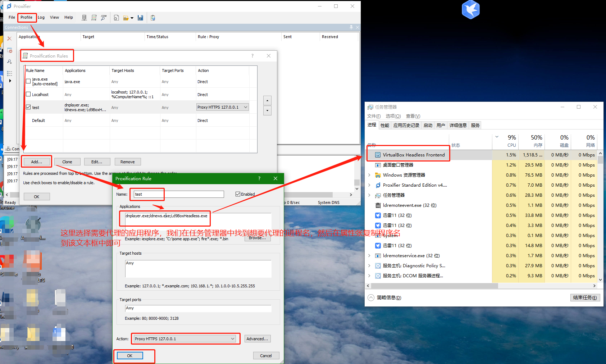Expand 服务主机: DCOM 服务器进程 group
Image resolution: width=606 pixels, height=364 pixels.
click(369, 276)
